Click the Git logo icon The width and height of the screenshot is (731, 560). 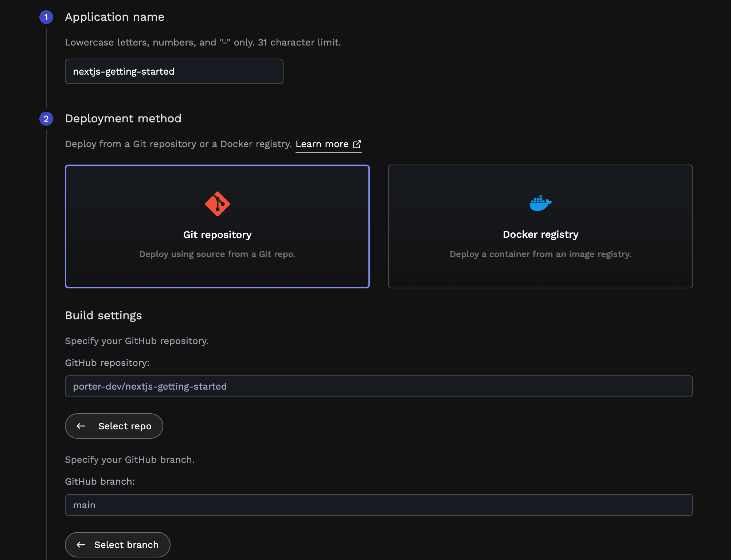(217, 204)
